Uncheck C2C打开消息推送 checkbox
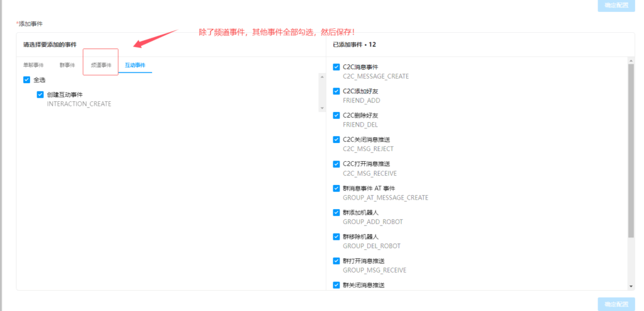The height and width of the screenshot is (311, 644). click(336, 164)
